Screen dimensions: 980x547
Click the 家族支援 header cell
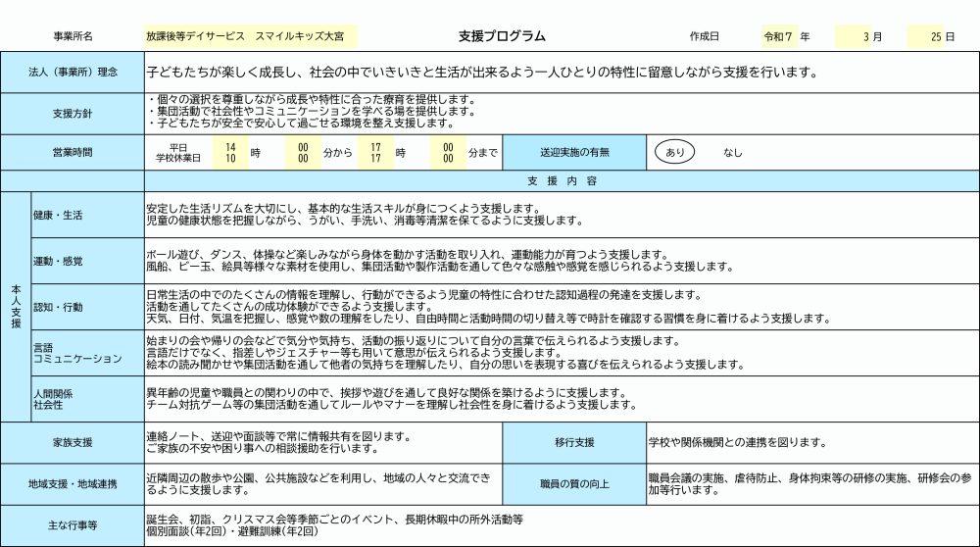(x=73, y=443)
